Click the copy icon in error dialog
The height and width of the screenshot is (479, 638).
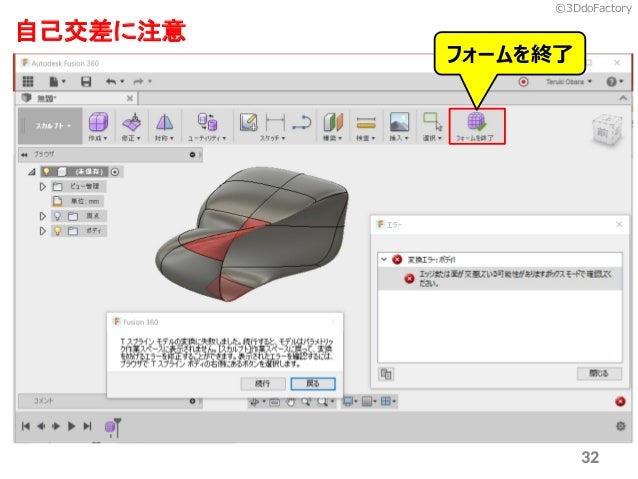tap(386, 374)
